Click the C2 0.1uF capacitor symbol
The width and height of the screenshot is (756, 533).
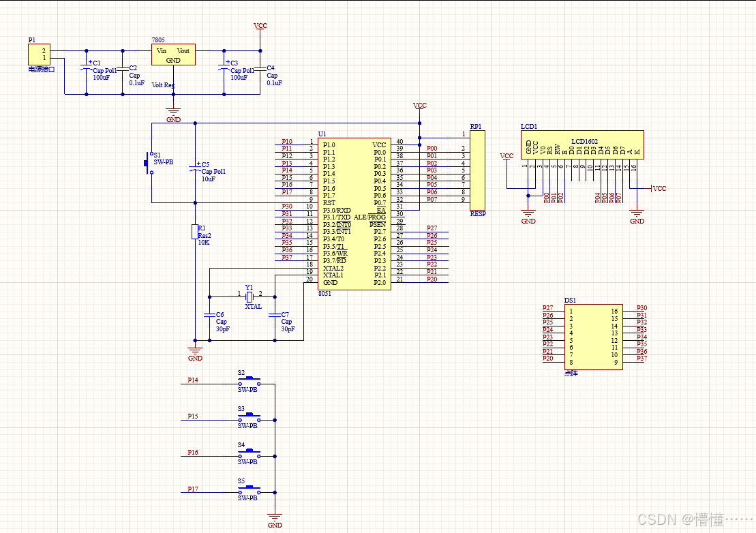point(123,70)
